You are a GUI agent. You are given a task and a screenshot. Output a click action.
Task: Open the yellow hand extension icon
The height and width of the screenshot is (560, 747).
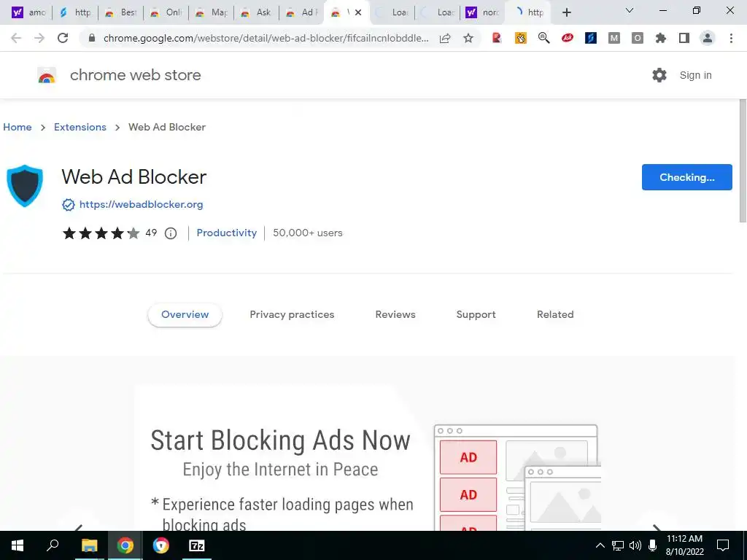click(x=521, y=38)
